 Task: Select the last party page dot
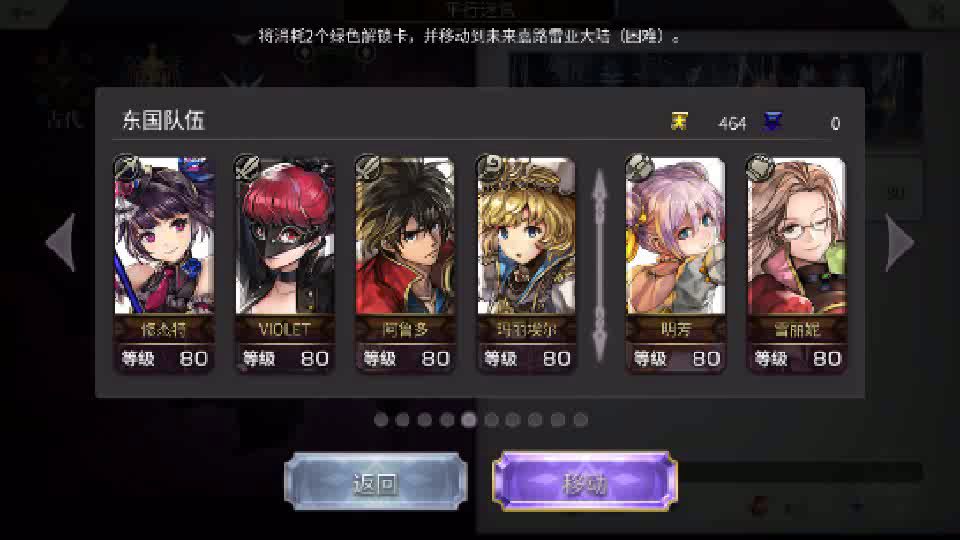[580, 419]
